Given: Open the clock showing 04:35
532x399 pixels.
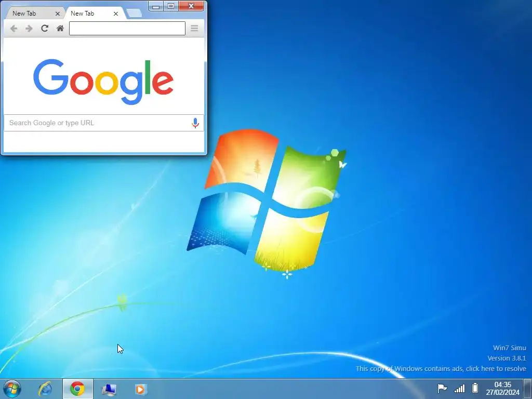Looking at the screenshot, I should tap(502, 389).
